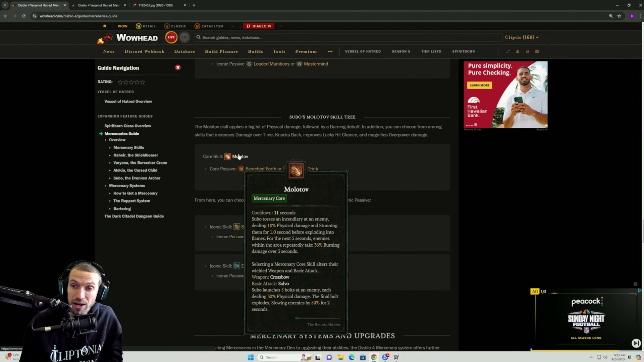Open the Builds menu

255,51
